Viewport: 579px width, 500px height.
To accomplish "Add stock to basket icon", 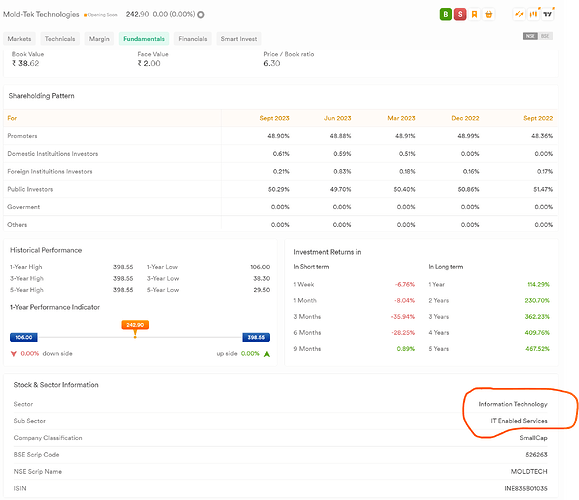I will pos(489,14).
